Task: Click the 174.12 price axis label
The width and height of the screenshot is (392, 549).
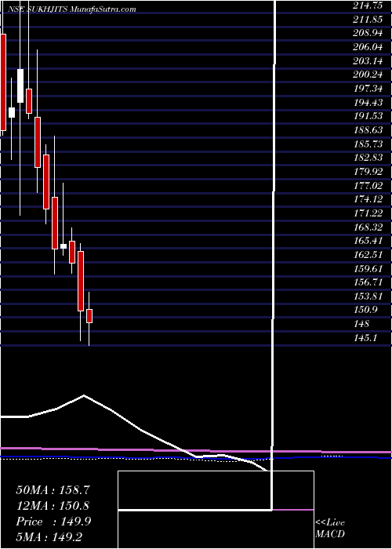Action: [x=369, y=199]
